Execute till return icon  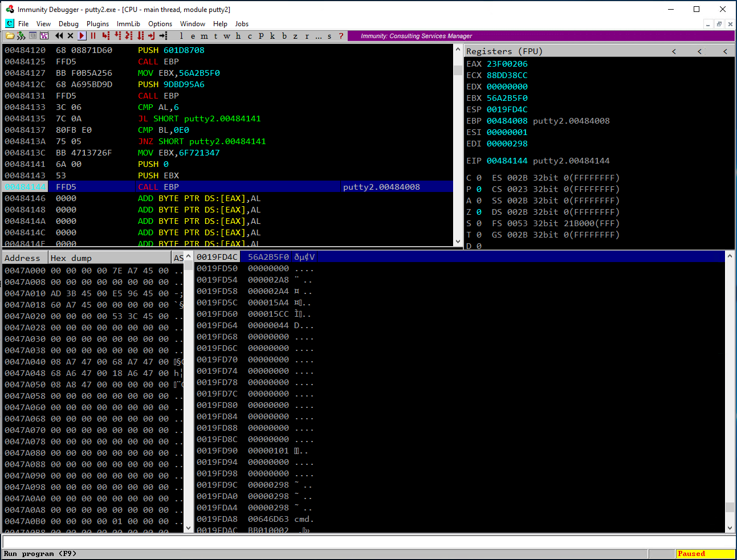pyautogui.click(x=151, y=36)
